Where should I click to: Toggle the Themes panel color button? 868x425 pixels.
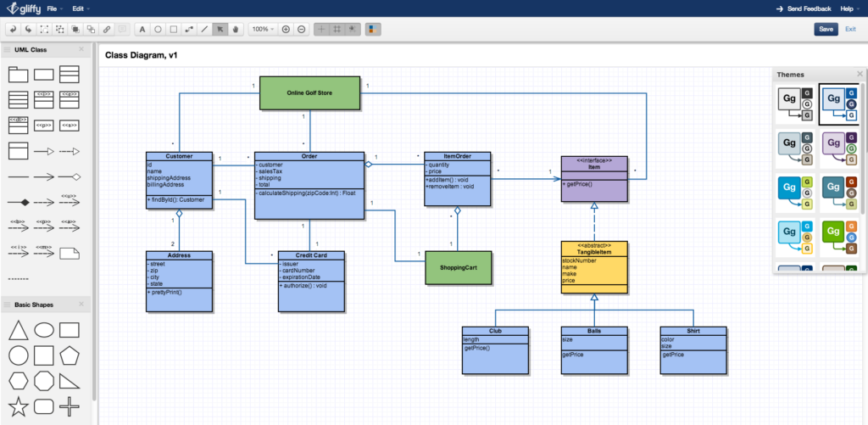373,29
